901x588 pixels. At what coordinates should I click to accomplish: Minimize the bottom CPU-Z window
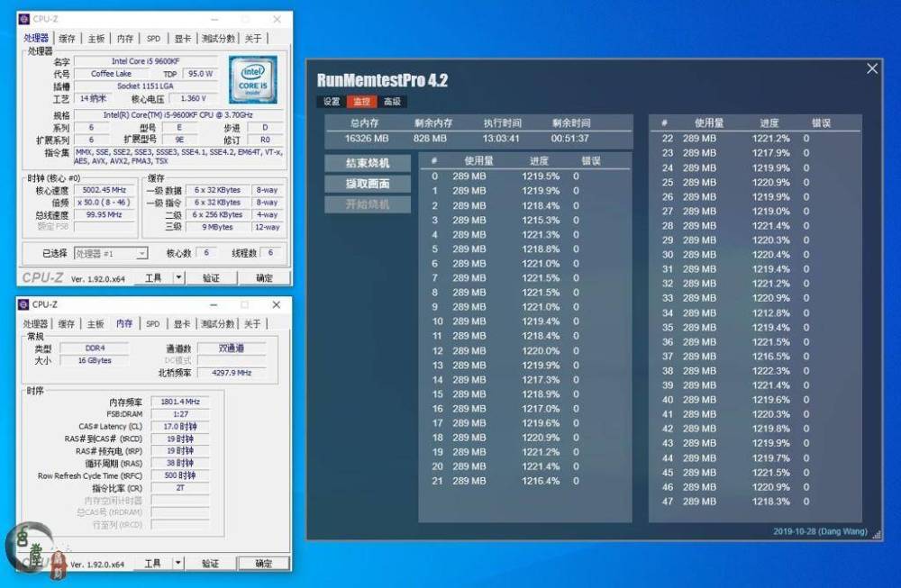point(214,305)
